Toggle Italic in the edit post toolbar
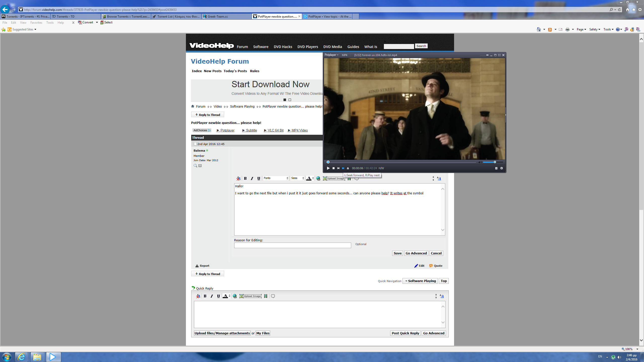Image resolution: width=644 pixels, height=362 pixels. point(252,178)
